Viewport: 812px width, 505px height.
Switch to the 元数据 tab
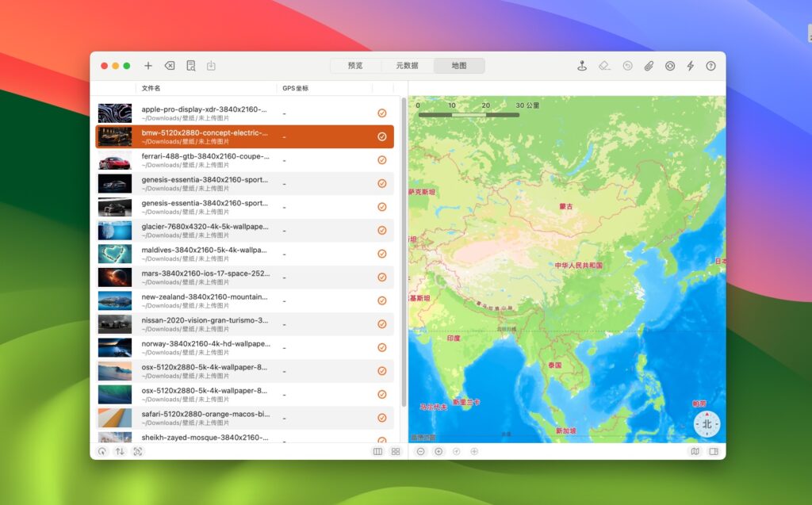(x=408, y=66)
